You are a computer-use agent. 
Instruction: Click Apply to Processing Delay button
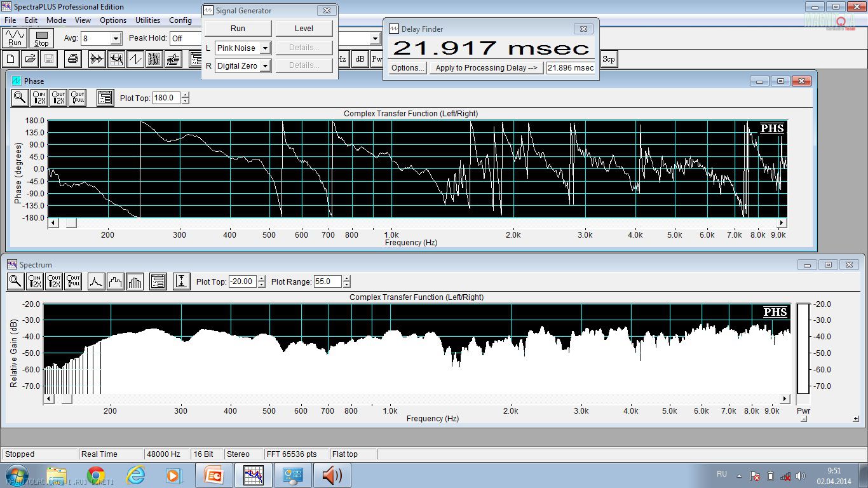486,68
